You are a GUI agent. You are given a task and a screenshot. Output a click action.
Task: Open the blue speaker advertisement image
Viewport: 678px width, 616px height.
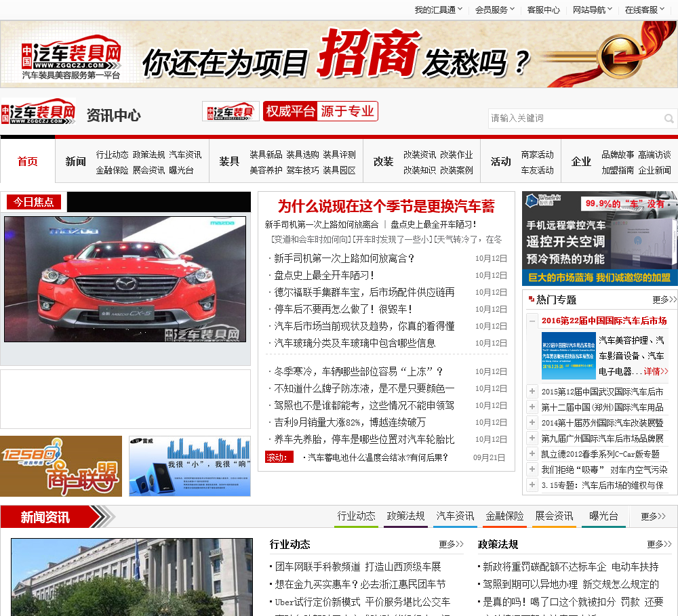pyautogui.click(x=190, y=466)
